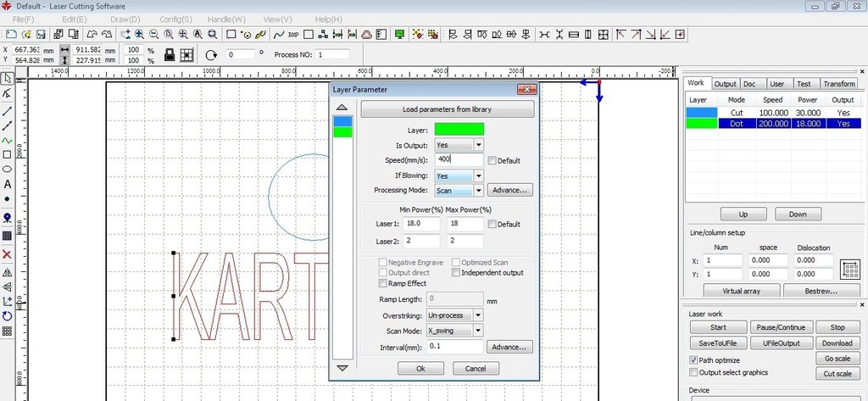Image resolution: width=868 pixels, height=401 pixels.
Task: Click the green Layer color swatch
Action: (459, 130)
